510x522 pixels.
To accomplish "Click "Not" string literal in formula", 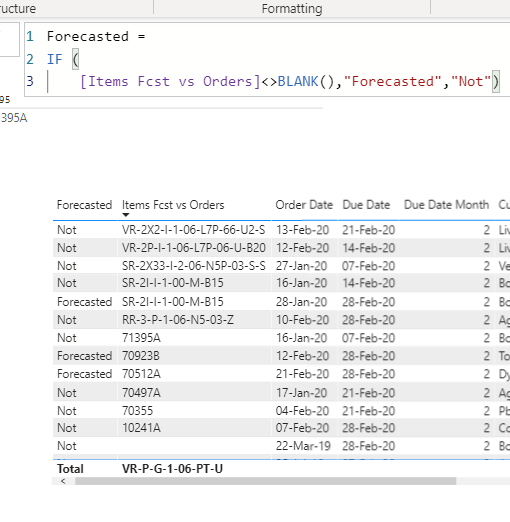I will click(x=471, y=81).
